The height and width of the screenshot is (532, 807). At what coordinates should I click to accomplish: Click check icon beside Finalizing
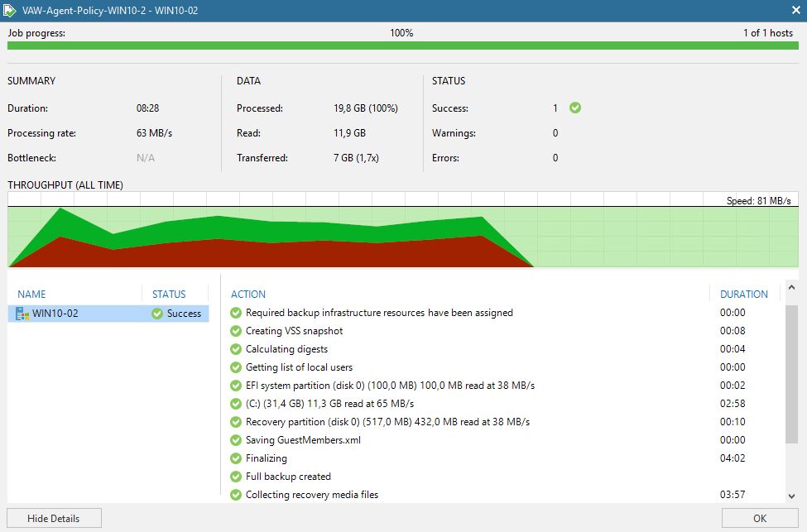coord(236,458)
